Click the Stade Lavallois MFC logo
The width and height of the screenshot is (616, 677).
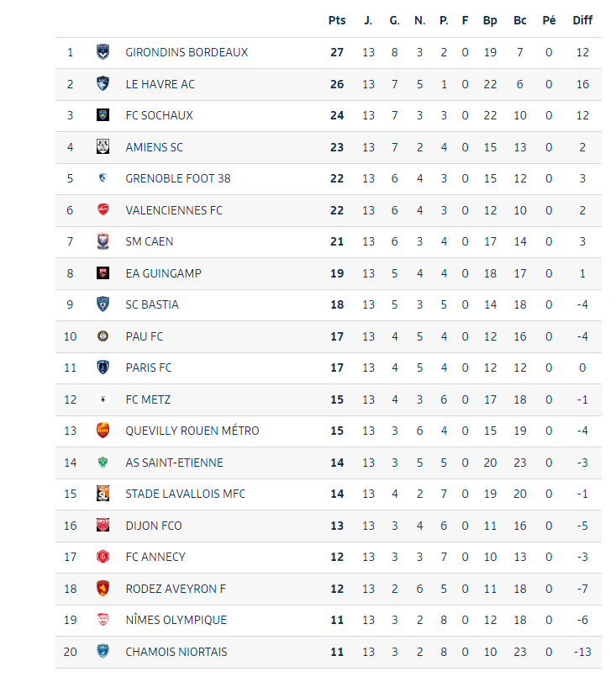click(x=103, y=494)
